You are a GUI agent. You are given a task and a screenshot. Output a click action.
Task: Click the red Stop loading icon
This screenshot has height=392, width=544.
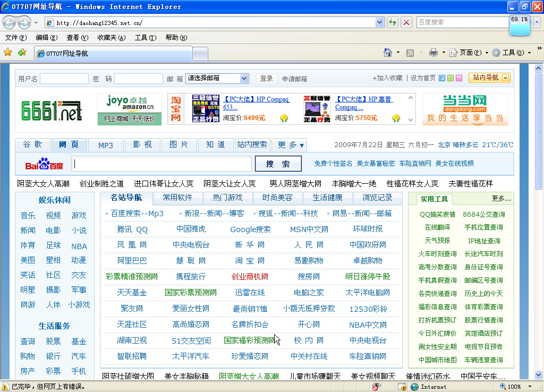coord(406,22)
